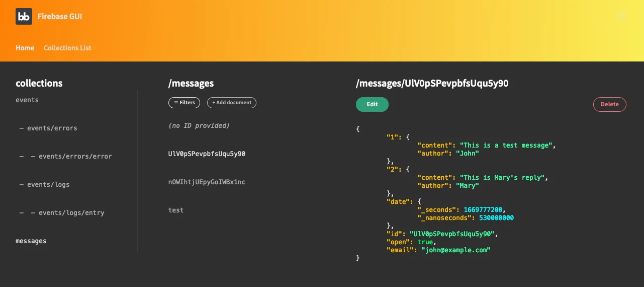Open document UlV0pSPevpbfsUqu5y90 in messages list

click(207, 154)
